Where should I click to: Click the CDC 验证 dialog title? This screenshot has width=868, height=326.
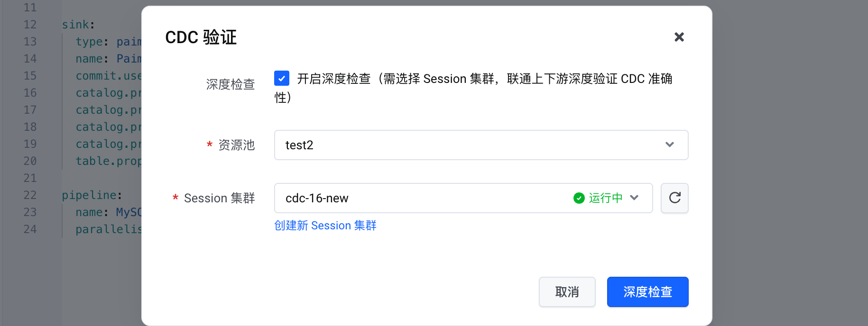coord(201,37)
